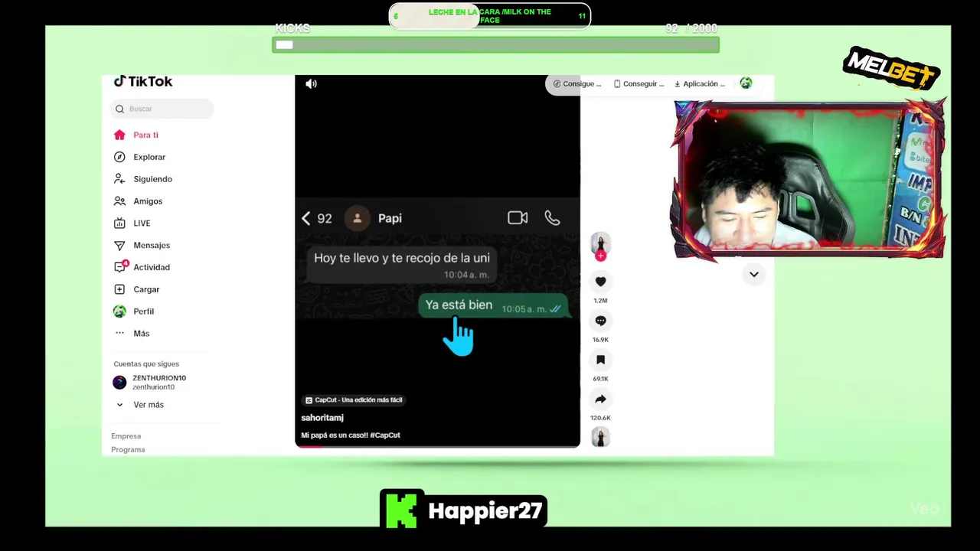The height and width of the screenshot is (551, 980).
Task: Click the three-dots icon beside Más
Action: (119, 333)
